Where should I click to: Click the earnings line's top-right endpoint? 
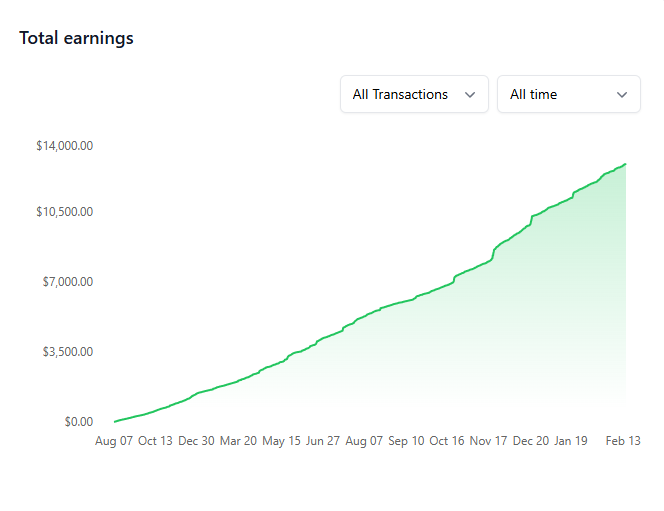(x=626, y=164)
